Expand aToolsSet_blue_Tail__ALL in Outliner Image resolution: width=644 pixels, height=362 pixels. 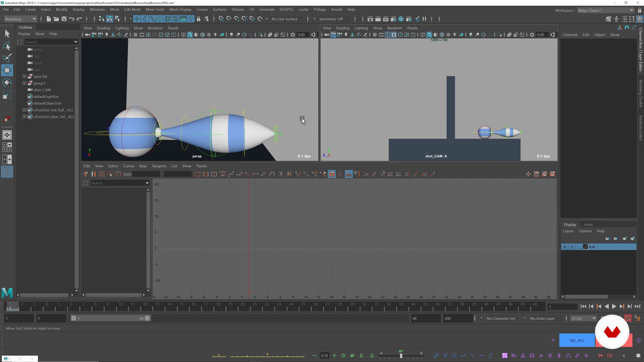tap(24, 116)
